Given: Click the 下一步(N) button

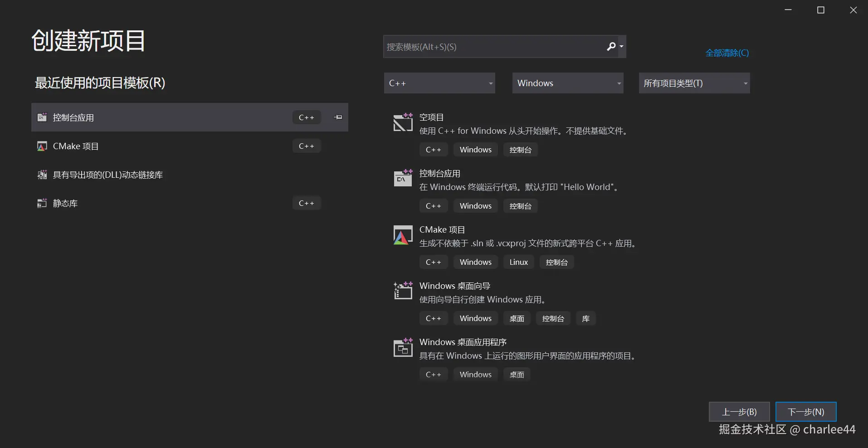Looking at the screenshot, I should pyautogui.click(x=805, y=411).
